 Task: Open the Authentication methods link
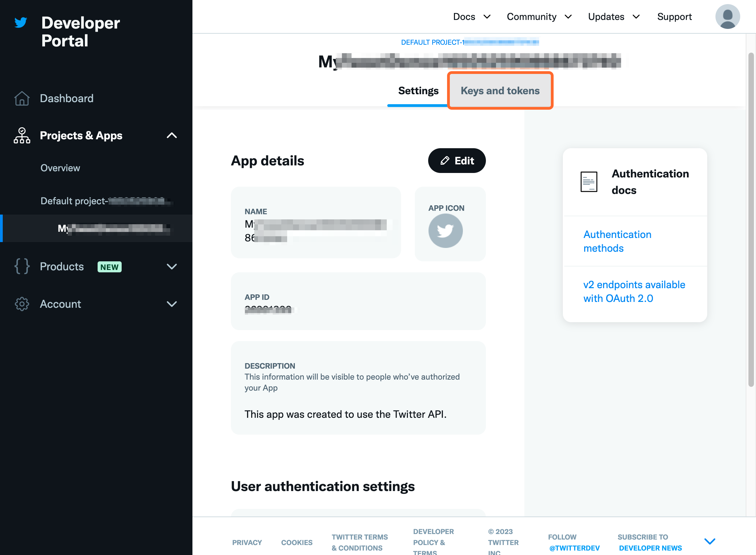(617, 241)
